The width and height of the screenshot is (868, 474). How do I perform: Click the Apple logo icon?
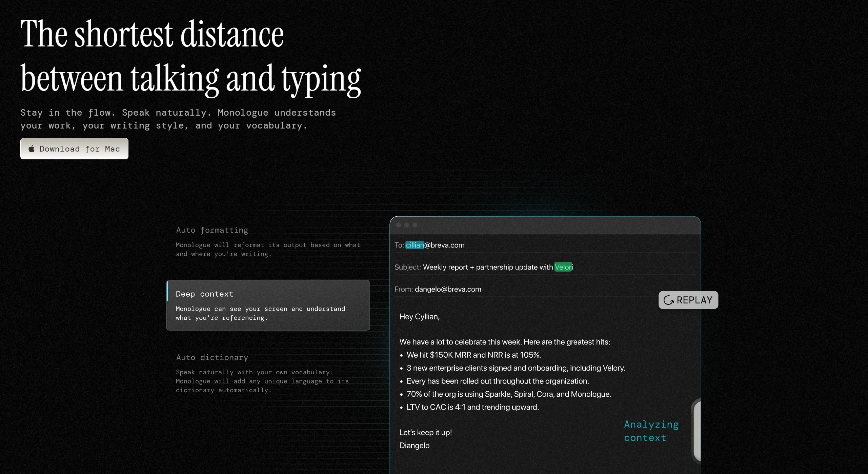coord(32,149)
